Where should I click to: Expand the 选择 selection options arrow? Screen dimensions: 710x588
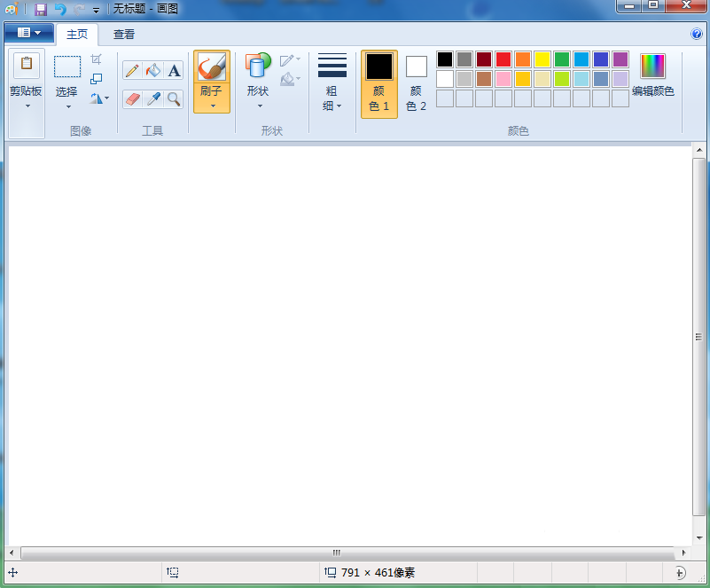click(x=67, y=106)
